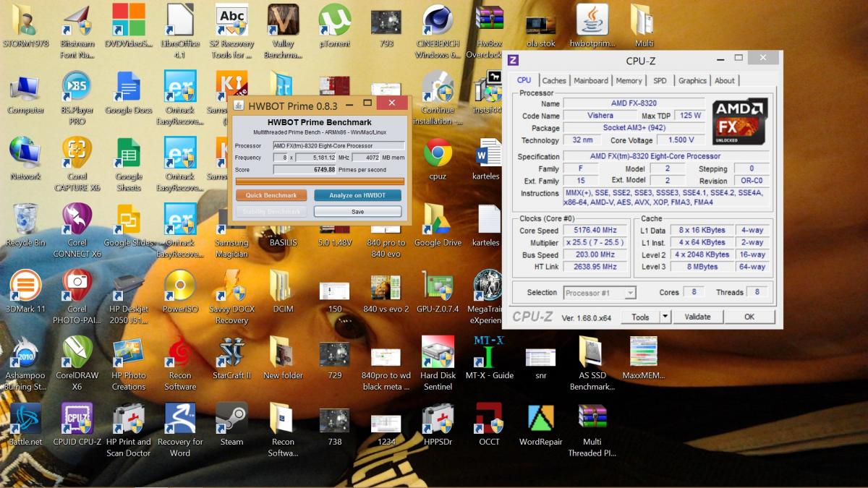Open PowerISO desktop shortcut
The image size is (868, 488).
tap(180, 291)
